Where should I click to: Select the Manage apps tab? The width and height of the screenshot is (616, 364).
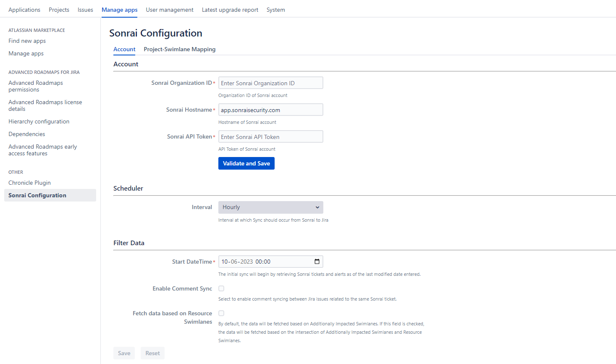(x=120, y=10)
